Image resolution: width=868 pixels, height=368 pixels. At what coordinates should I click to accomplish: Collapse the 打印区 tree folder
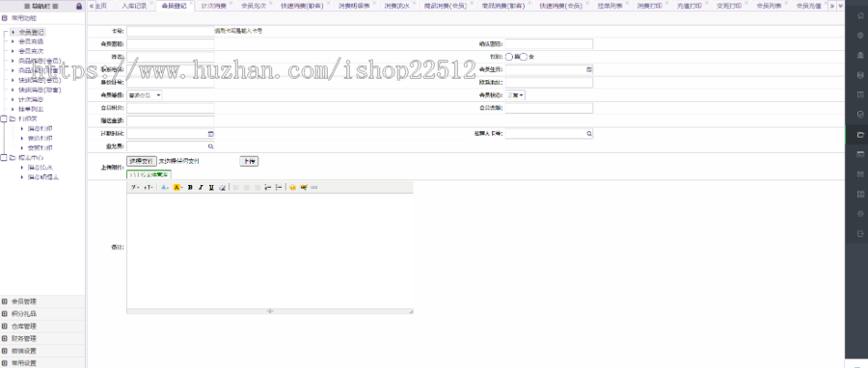[x=4, y=118]
